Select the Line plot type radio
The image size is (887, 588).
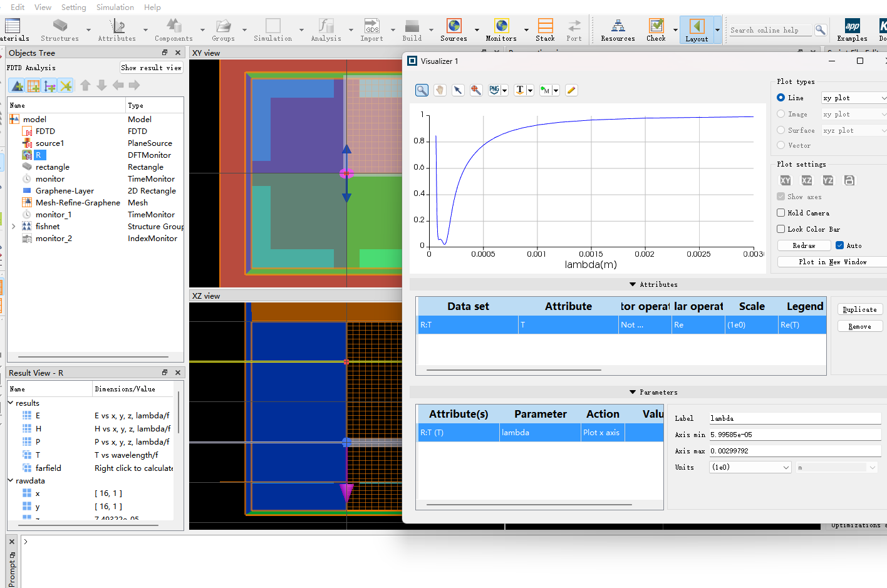click(781, 98)
